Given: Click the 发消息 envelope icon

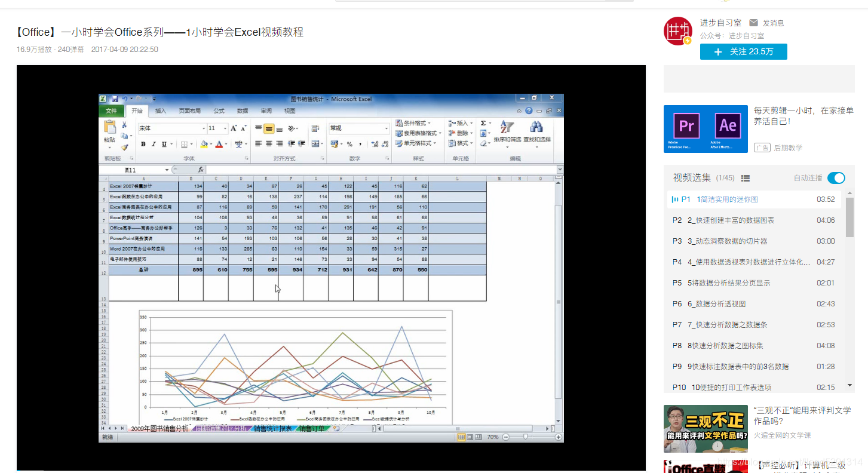Looking at the screenshot, I should 753,23.
